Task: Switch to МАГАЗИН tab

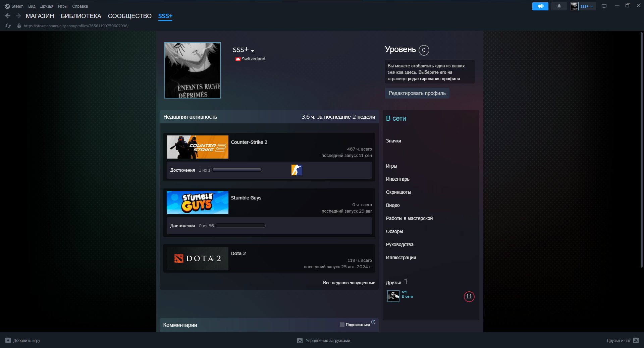Action: pyautogui.click(x=40, y=16)
